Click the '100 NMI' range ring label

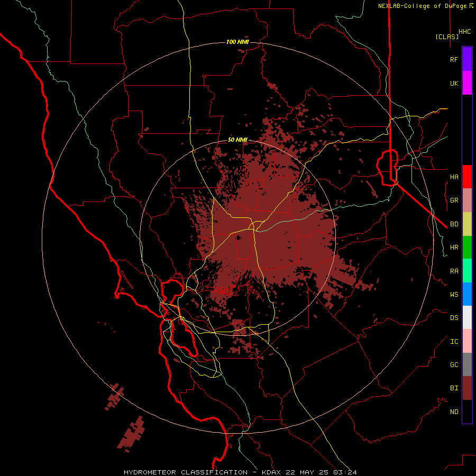[x=237, y=42]
